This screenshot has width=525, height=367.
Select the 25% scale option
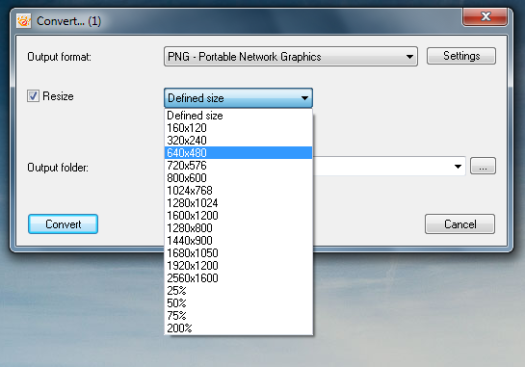(x=238, y=290)
